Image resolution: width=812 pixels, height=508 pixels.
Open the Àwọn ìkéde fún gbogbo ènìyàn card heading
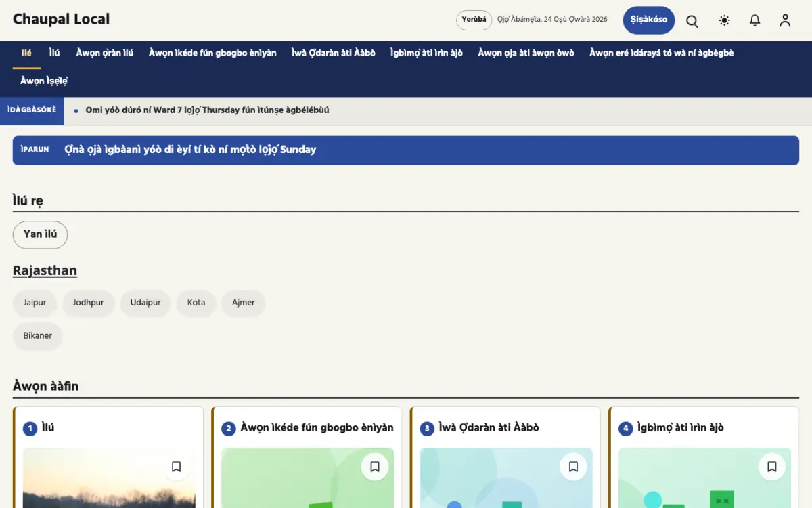coord(317,428)
